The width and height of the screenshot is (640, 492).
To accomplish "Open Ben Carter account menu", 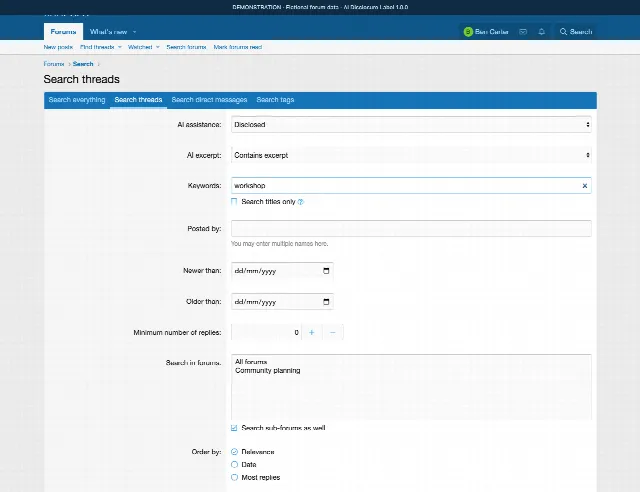I will (486, 31).
